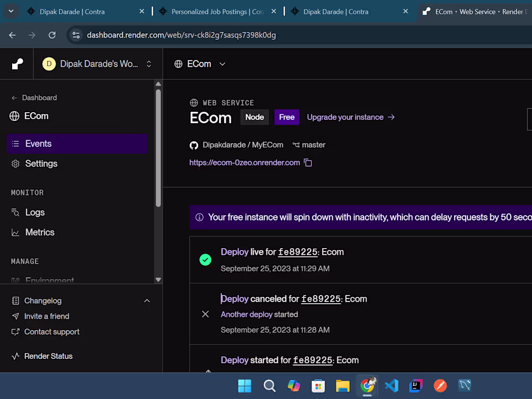Open IntelliJ IDEA from taskbar
Viewport: 532px width, 399px height.
pyautogui.click(x=416, y=386)
